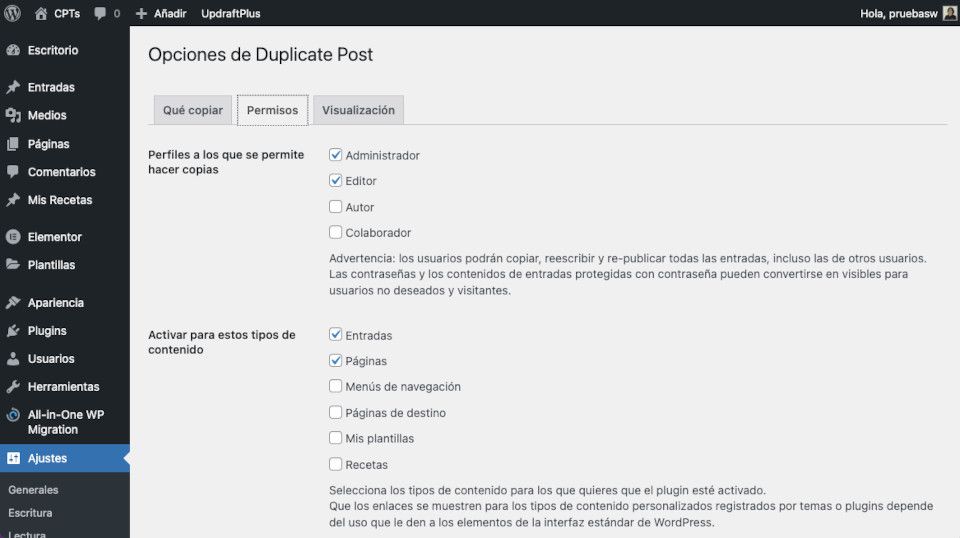Screen dimensions: 960x538
Task: Click the 'Perfiles a los que se permite' label
Action: [x=226, y=162]
